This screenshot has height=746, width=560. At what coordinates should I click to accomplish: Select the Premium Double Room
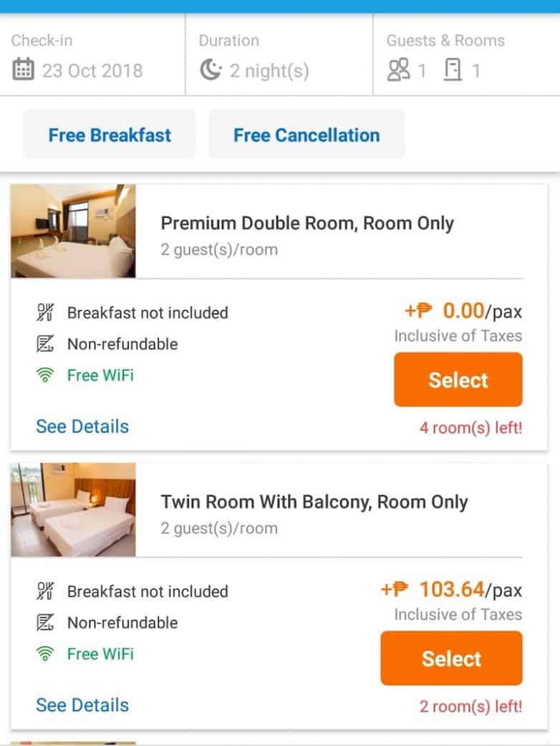[458, 380]
